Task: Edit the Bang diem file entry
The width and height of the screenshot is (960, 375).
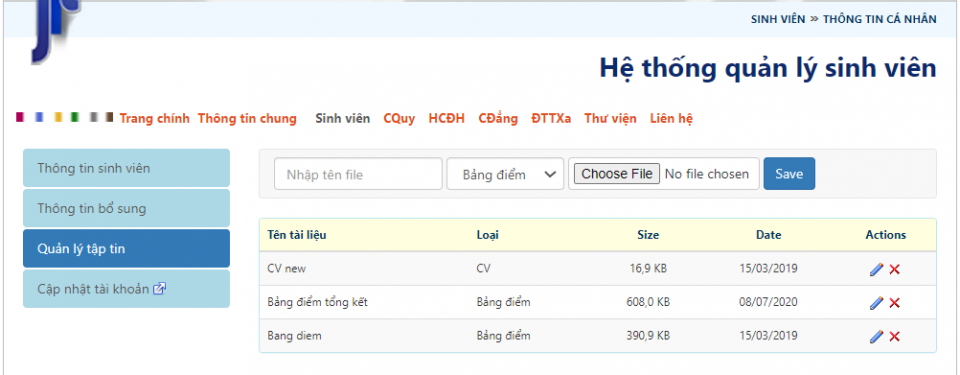Action: (877, 336)
